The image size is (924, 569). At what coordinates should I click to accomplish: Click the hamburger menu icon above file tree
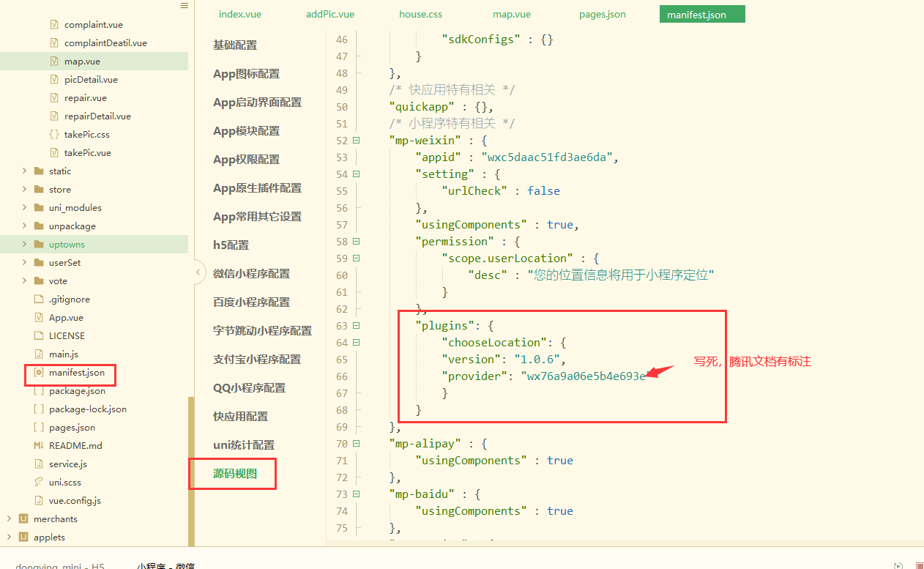[x=184, y=6]
